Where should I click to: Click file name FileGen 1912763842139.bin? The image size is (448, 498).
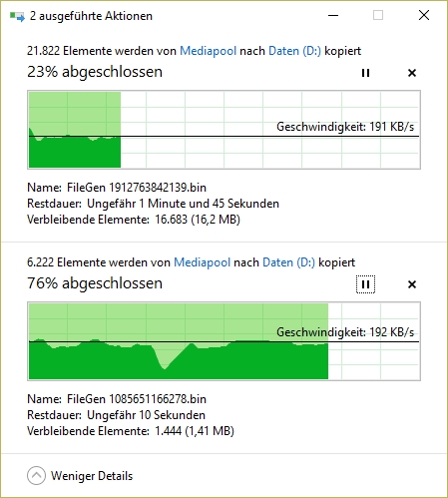(137, 188)
